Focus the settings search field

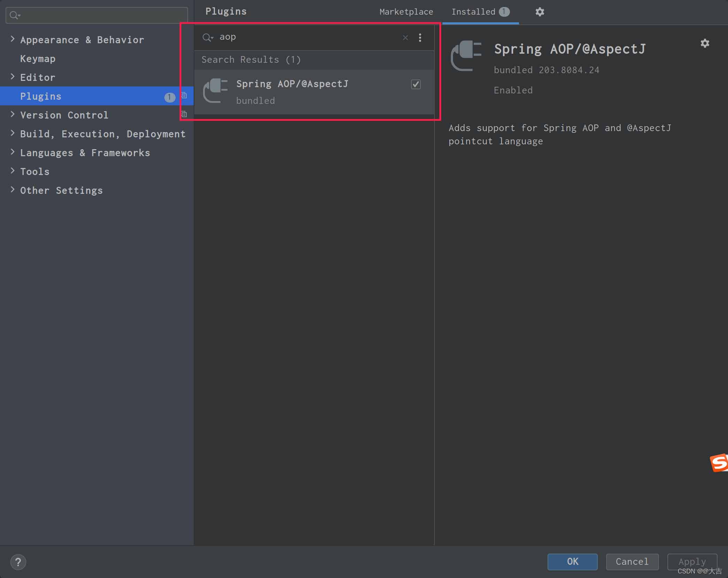[x=97, y=15]
